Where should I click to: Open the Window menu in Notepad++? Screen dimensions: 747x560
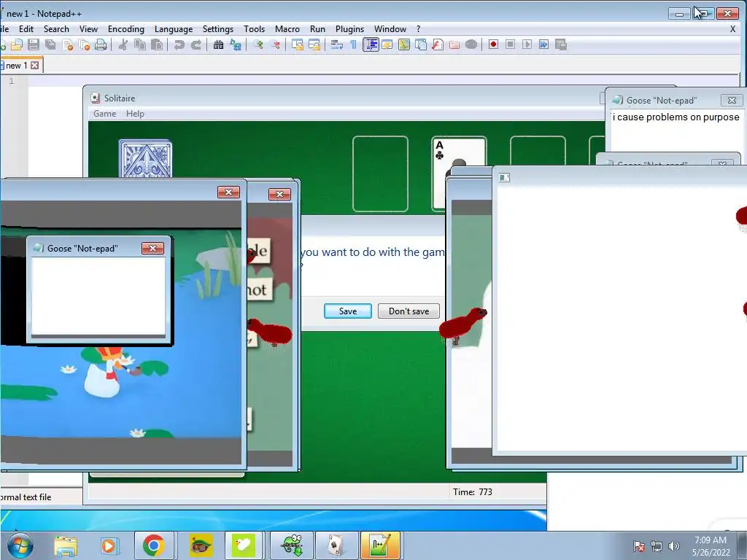[x=390, y=29]
